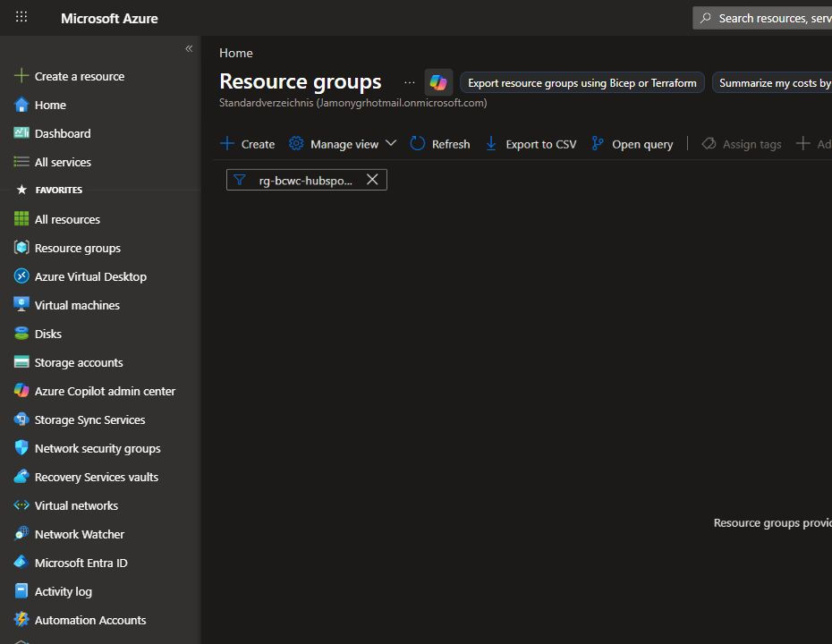
Task: Click the All resources green grid icon
Action: [x=21, y=218]
